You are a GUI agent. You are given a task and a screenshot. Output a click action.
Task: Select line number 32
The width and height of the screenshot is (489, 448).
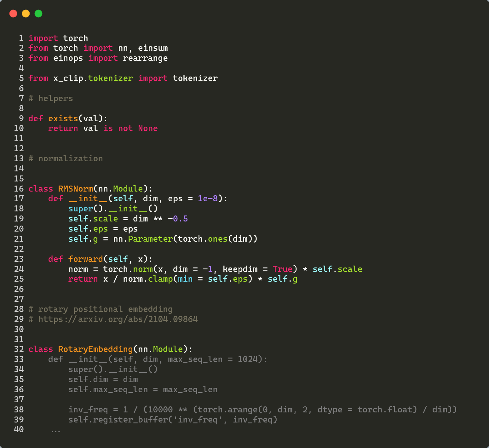pos(19,349)
